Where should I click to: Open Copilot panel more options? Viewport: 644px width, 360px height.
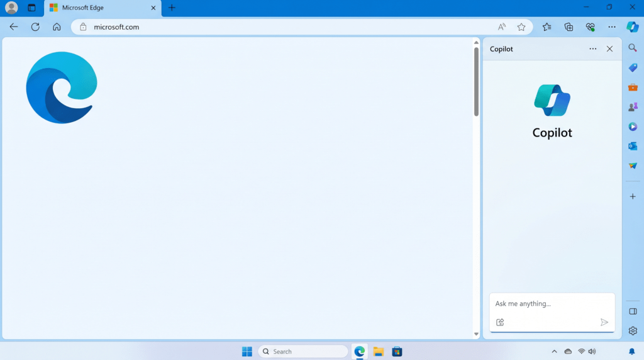pos(592,49)
